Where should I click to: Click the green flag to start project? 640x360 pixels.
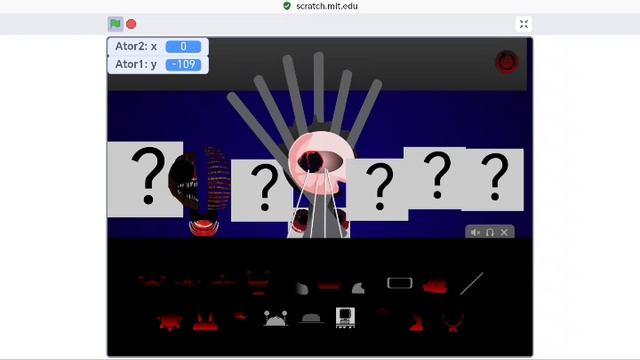point(116,24)
